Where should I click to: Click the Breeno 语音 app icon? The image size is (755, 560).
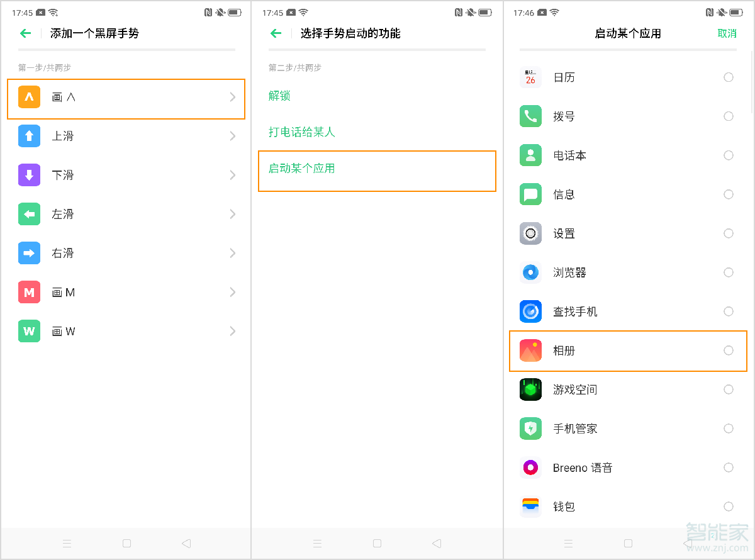click(530, 468)
